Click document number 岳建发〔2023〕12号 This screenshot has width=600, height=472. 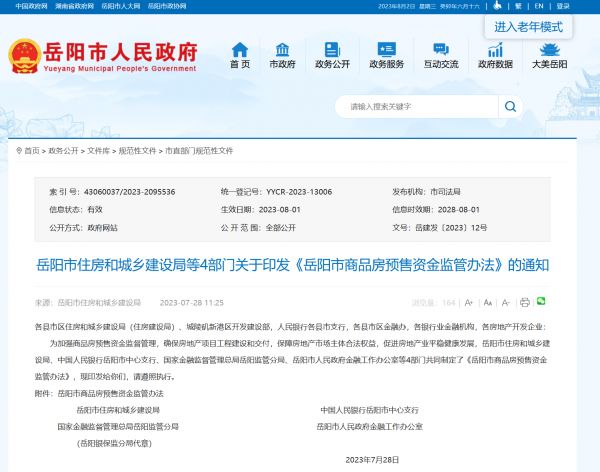tap(451, 228)
